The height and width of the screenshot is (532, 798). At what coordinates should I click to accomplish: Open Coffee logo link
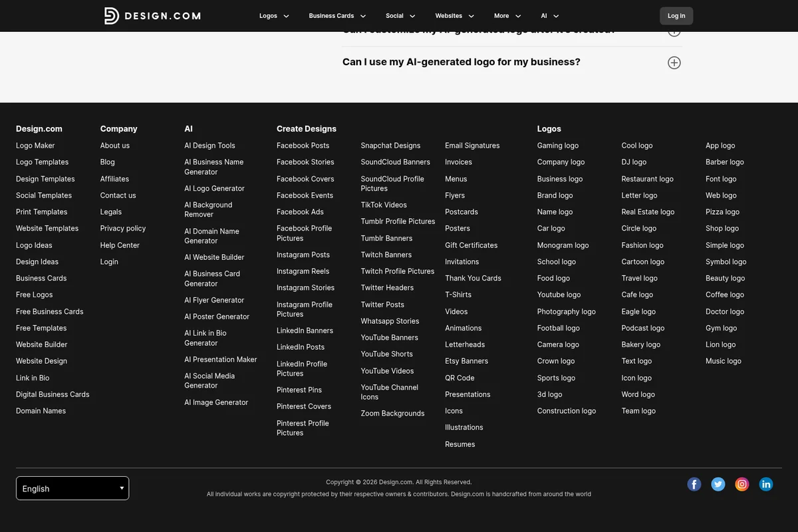coord(725,295)
